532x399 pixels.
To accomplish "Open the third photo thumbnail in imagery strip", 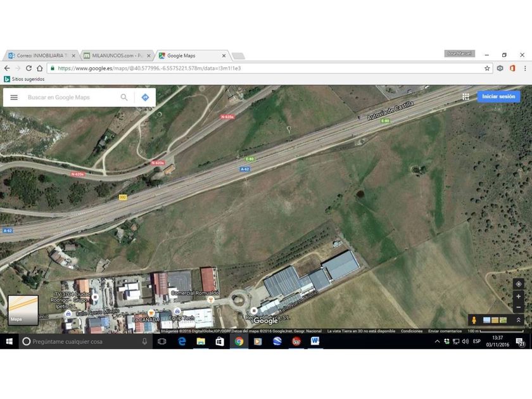I will pos(503,320).
